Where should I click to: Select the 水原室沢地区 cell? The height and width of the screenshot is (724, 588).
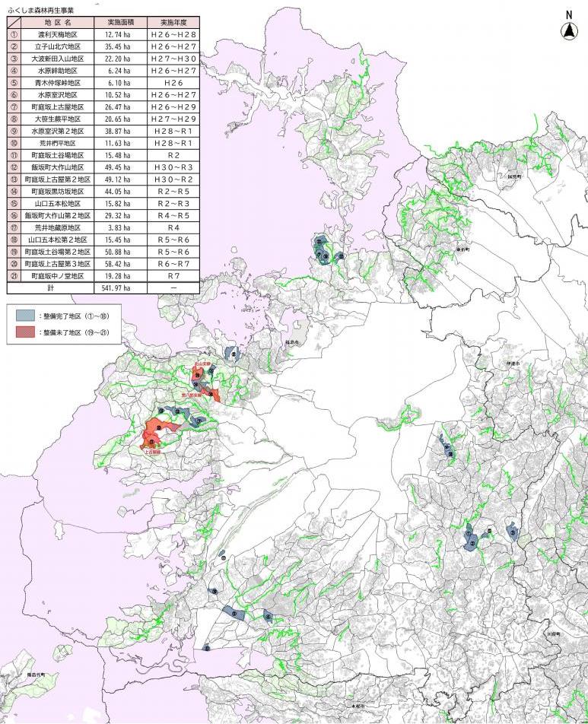[58, 95]
